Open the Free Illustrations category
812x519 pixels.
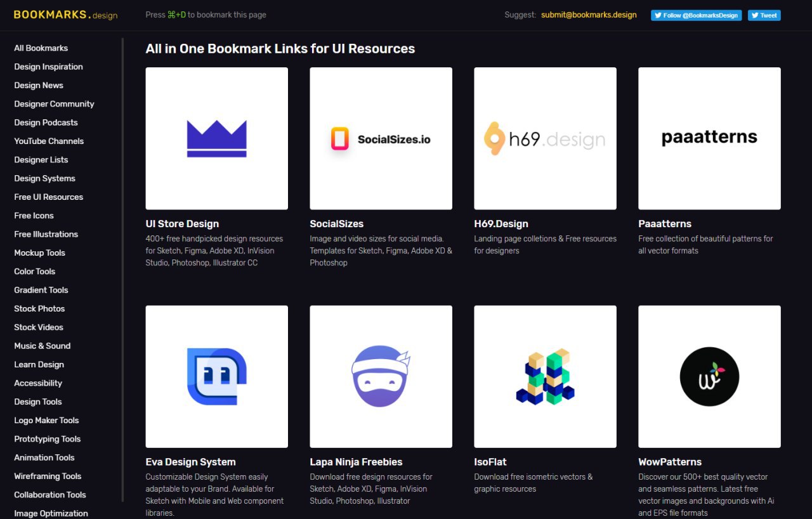point(46,234)
